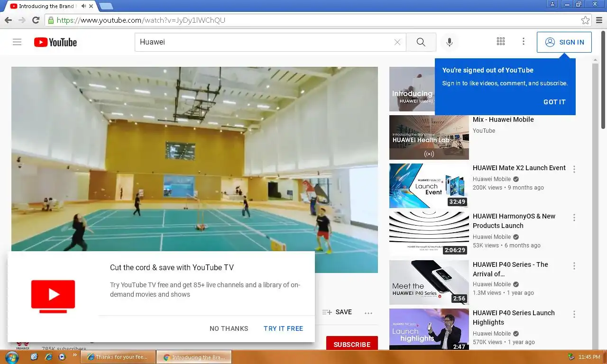
Task: Play the P40 Launch highlights thumbnail
Action: click(x=429, y=329)
